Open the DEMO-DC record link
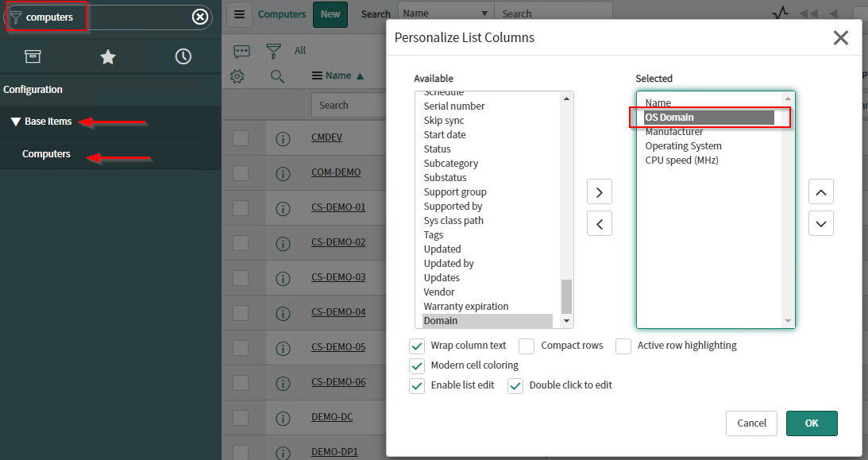The height and width of the screenshot is (460, 868). pyautogui.click(x=332, y=417)
